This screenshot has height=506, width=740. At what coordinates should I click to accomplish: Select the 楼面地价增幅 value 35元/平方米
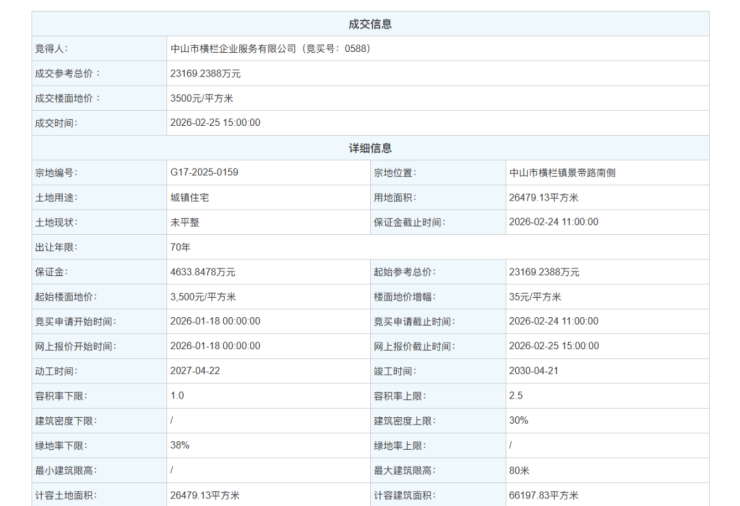click(x=535, y=297)
